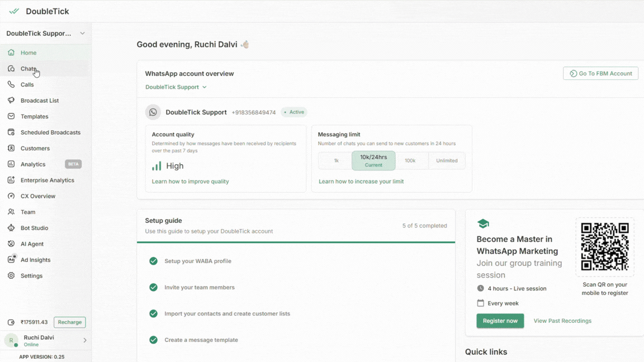Open Bot Studio via its robot icon
The width and height of the screenshot is (644, 362).
[11, 228]
